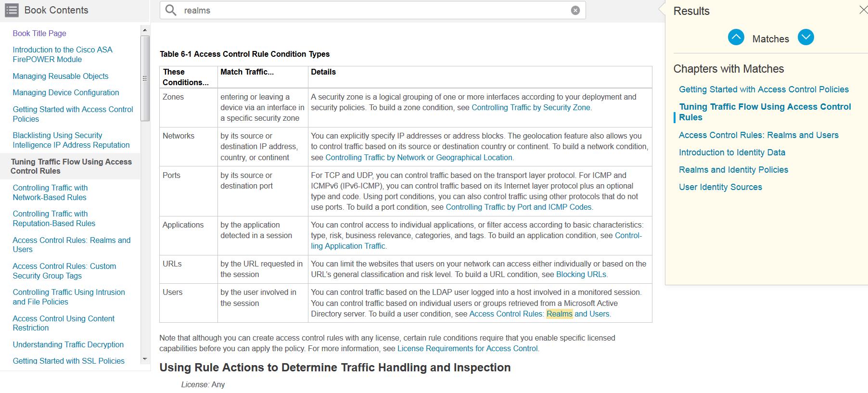Viewport: 868px width, 393px height.
Task: Open License Requirements for Access Control link
Action: click(x=467, y=349)
